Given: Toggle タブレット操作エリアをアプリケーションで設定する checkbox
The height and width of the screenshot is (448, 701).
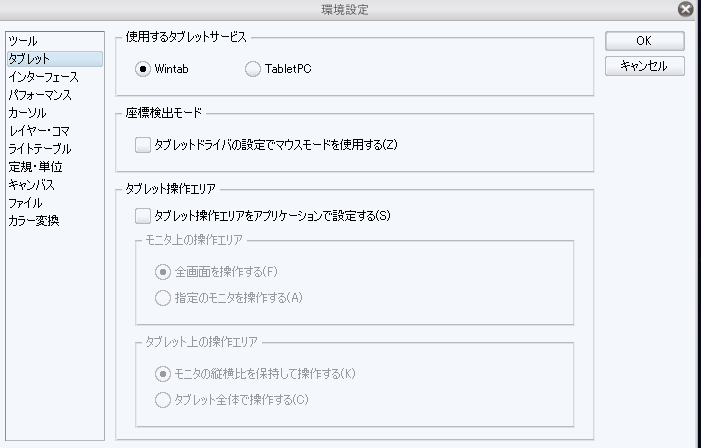Looking at the screenshot, I should coord(142,215).
